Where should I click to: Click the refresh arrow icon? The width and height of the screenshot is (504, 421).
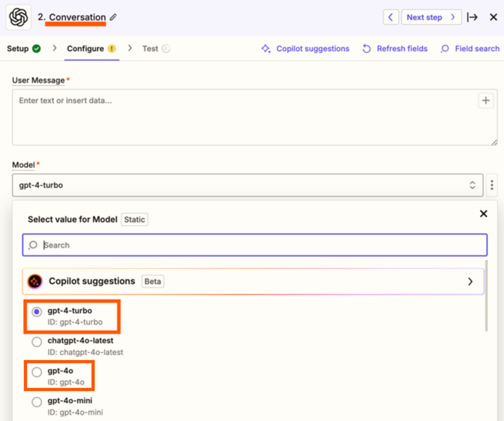click(366, 49)
